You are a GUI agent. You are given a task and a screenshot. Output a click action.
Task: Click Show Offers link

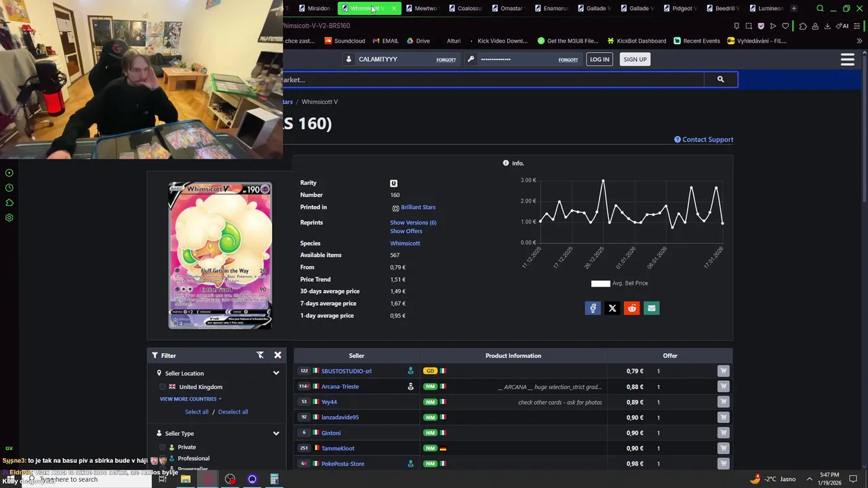click(x=406, y=231)
